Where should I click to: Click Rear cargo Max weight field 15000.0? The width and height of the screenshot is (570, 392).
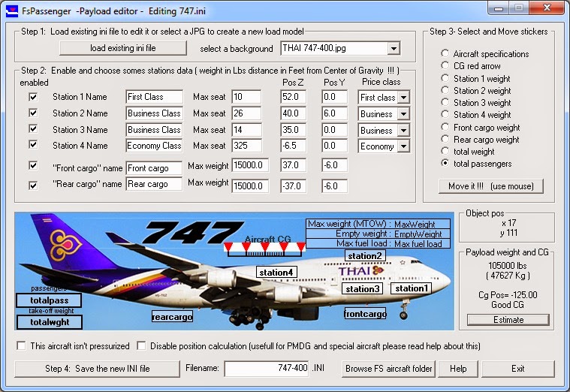251,185
